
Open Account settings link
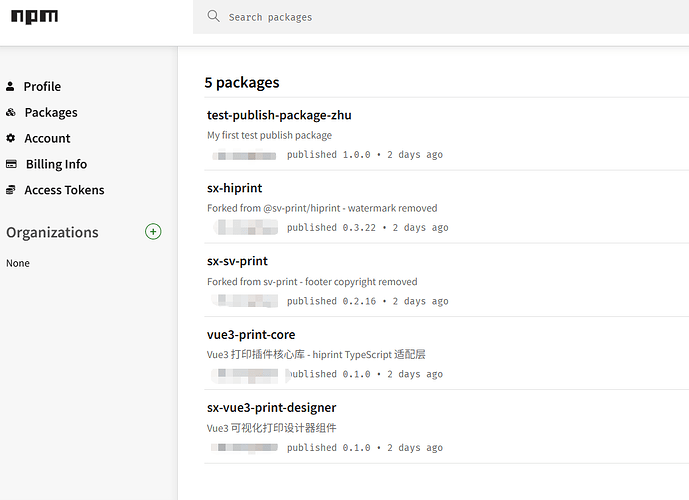[x=47, y=139]
